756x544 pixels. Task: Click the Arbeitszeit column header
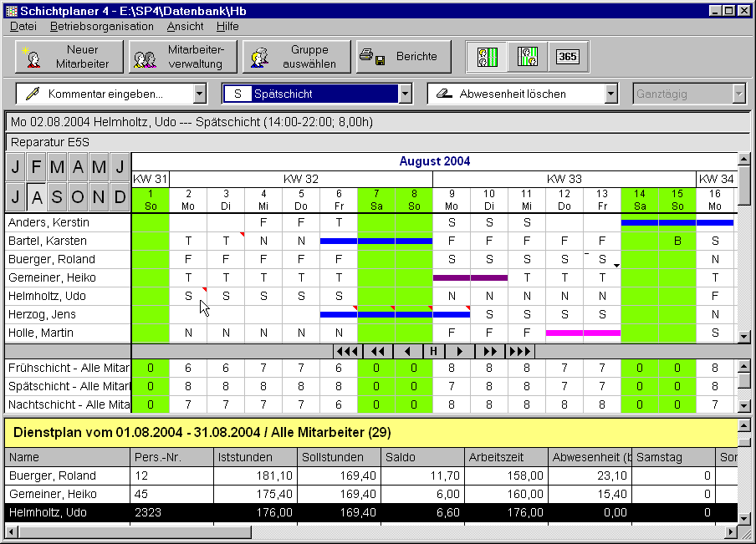click(x=506, y=457)
